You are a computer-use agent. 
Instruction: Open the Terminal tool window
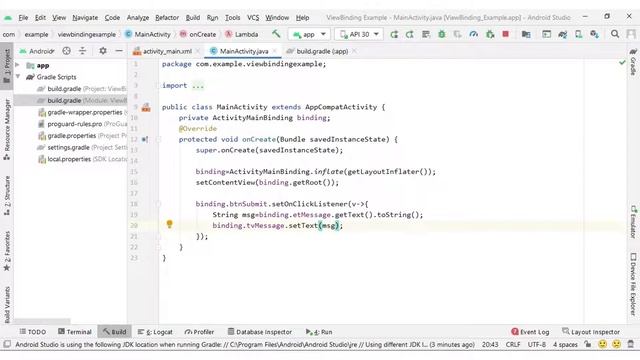[74, 332]
